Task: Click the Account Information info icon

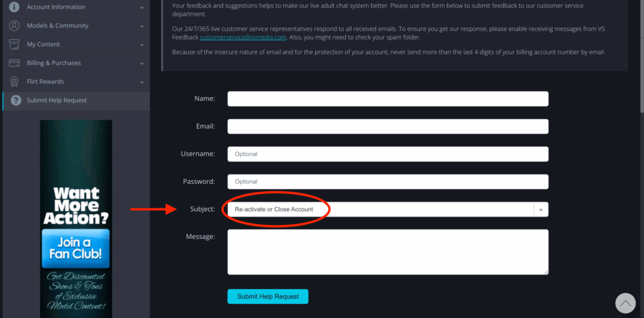Action: (x=14, y=7)
